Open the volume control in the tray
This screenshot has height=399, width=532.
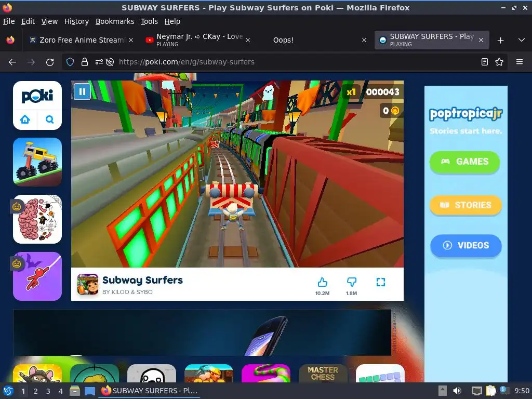click(457, 391)
